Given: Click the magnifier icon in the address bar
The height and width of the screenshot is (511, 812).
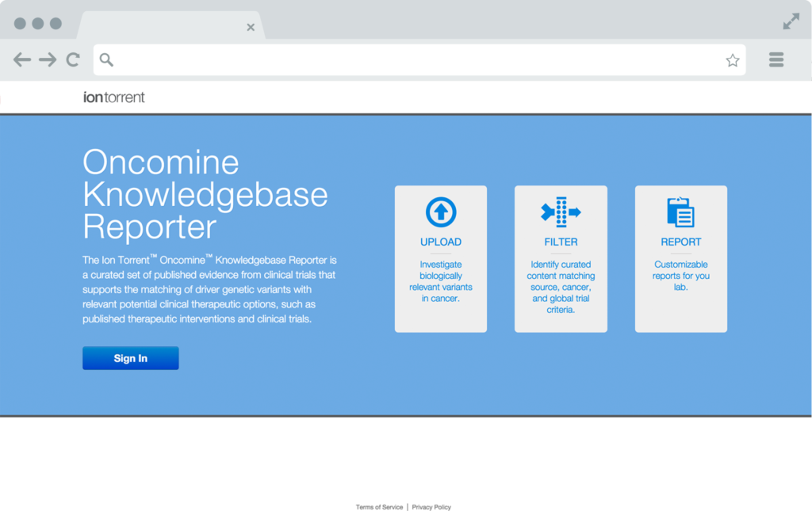Looking at the screenshot, I should click(x=106, y=60).
